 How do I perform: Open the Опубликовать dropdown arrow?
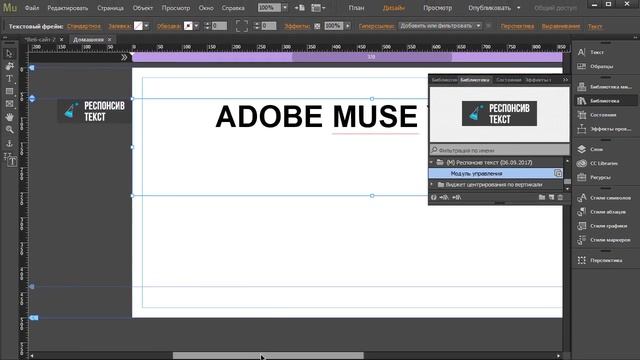tap(519, 8)
